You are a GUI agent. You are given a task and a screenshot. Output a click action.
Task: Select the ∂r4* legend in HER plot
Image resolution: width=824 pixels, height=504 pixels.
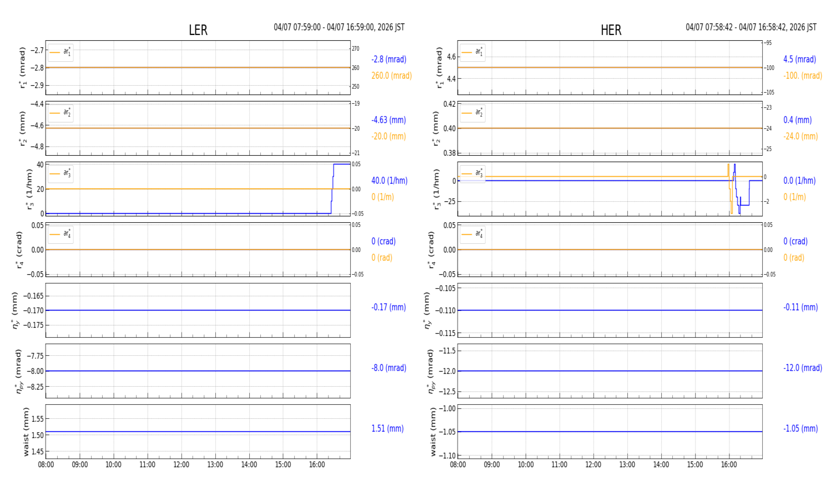pos(473,234)
